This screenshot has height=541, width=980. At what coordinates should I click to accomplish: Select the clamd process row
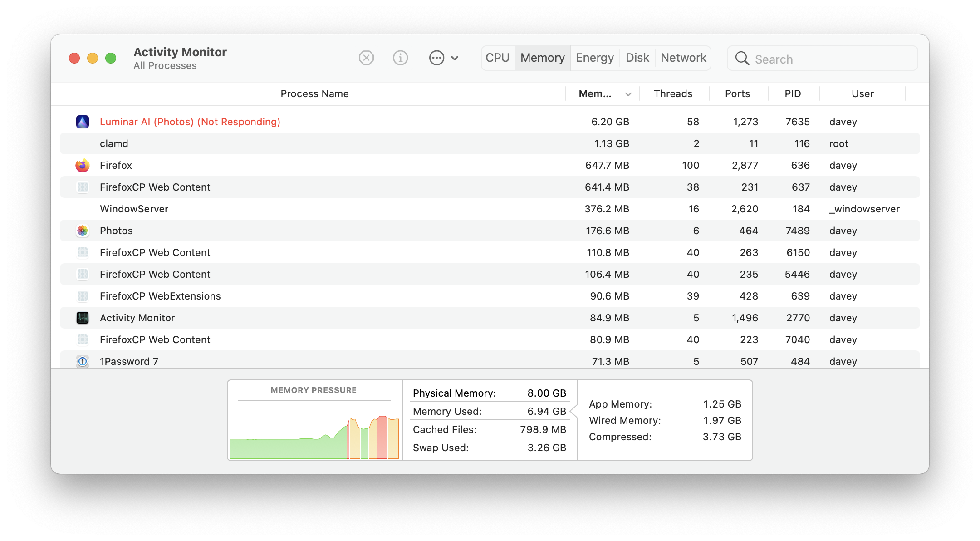tap(318, 143)
